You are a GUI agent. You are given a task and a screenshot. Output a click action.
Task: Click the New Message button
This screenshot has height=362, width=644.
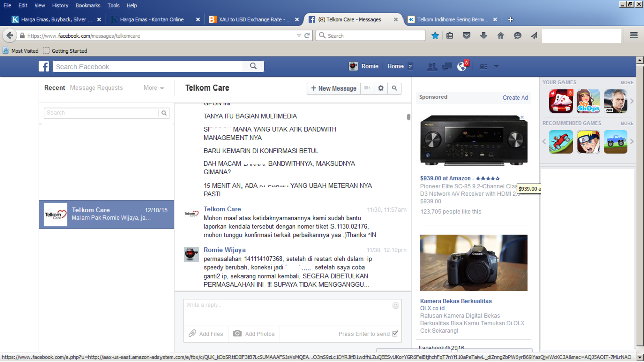coord(334,88)
